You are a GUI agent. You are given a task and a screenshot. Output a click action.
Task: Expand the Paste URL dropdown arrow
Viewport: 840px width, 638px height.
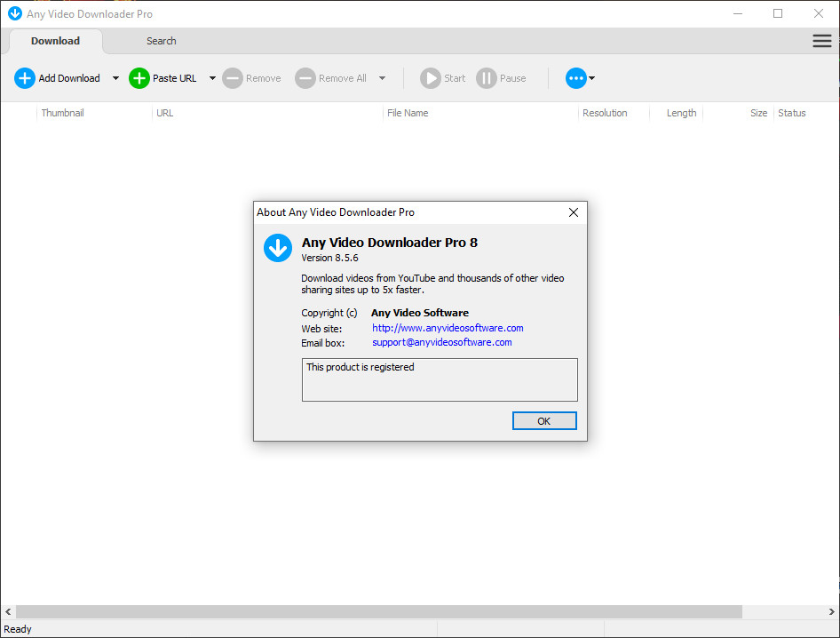click(x=212, y=78)
